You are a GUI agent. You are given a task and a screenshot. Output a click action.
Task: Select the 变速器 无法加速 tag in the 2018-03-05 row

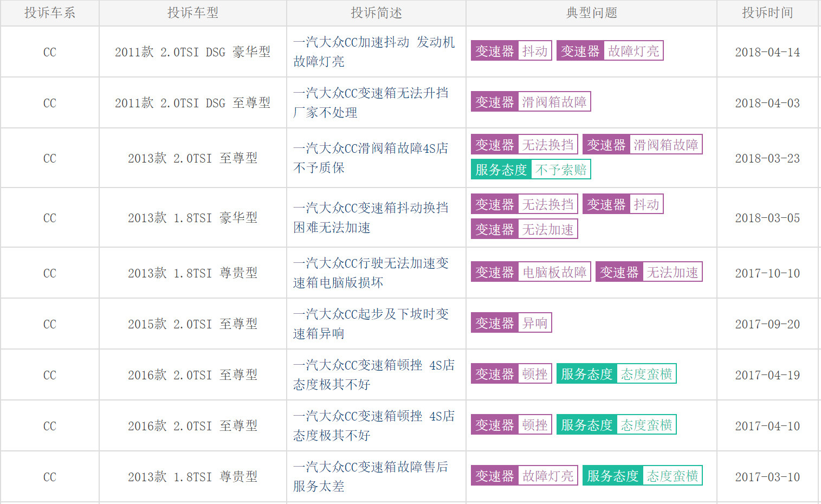[525, 229]
